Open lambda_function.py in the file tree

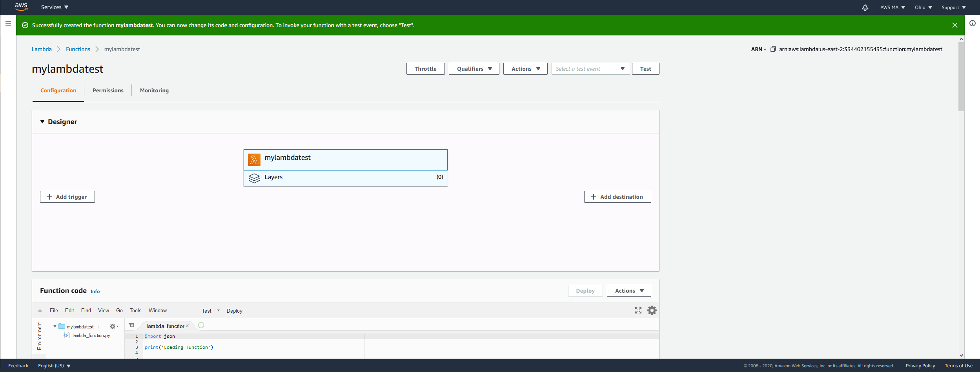(x=91, y=335)
